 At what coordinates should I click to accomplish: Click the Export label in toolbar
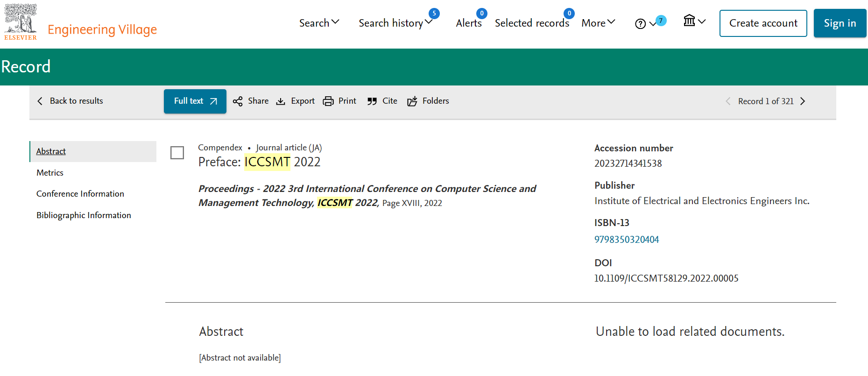[303, 101]
